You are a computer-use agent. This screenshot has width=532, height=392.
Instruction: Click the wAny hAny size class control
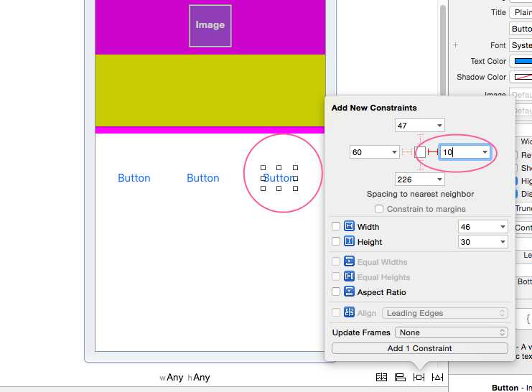pos(185,378)
